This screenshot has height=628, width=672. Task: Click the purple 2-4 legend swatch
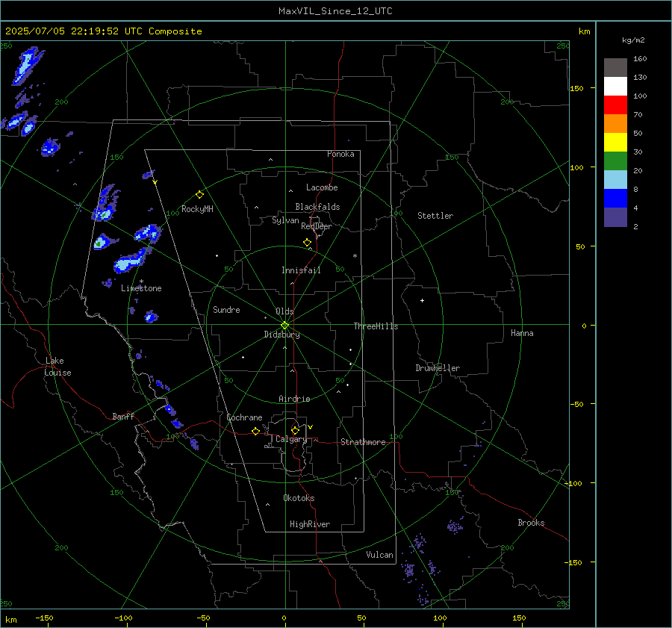point(615,217)
